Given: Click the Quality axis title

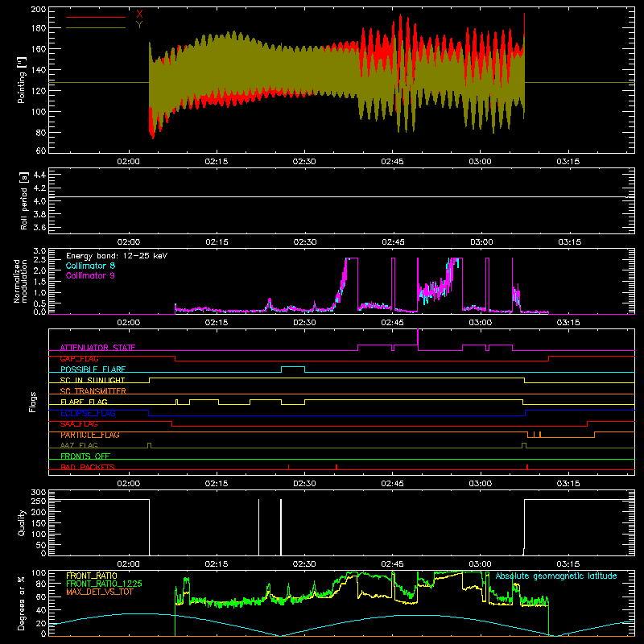Looking at the screenshot, I should (22, 522).
